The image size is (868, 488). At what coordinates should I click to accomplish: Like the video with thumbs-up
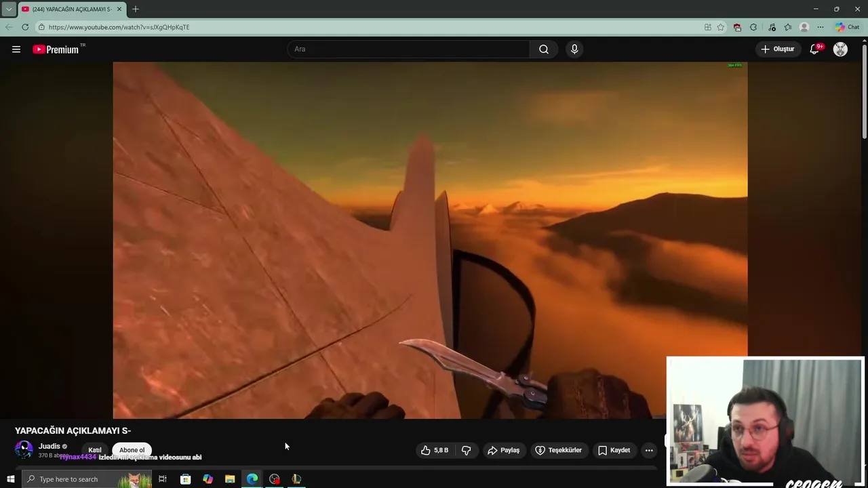[x=434, y=450]
